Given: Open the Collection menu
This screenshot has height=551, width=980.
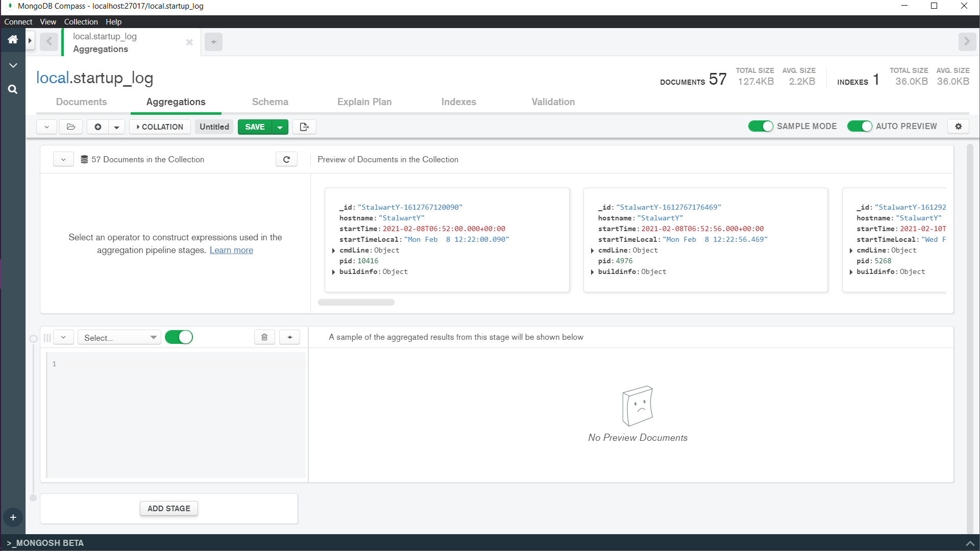Looking at the screenshot, I should point(81,21).
